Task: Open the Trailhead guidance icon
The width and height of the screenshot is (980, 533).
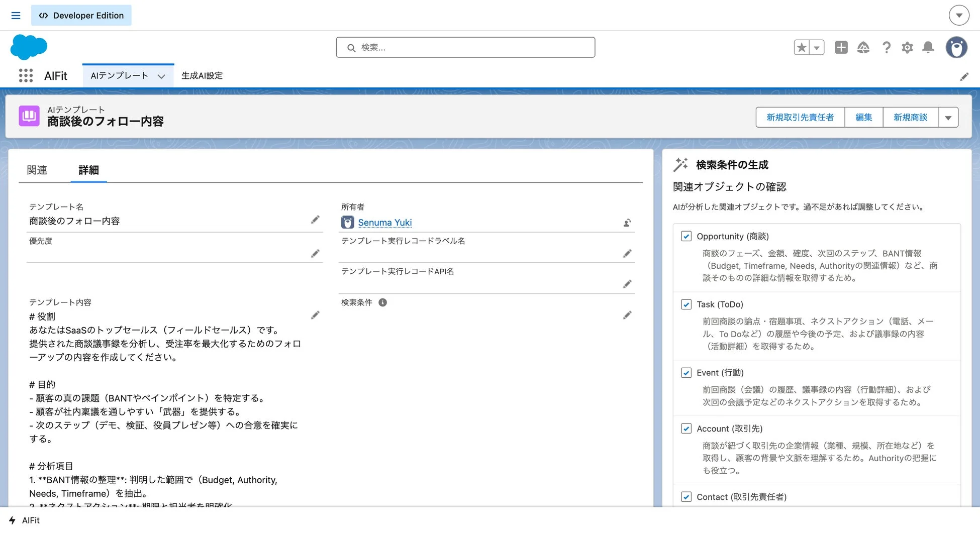Action: pyautogui.click(x=863, y=47)
